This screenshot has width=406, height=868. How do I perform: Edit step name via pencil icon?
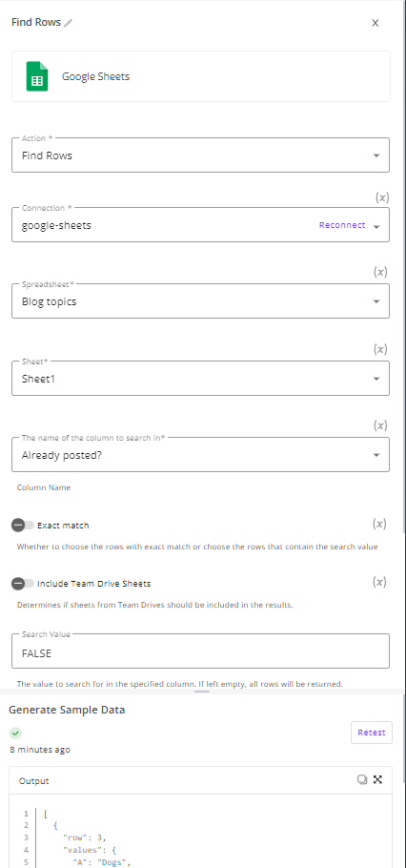[x=68, y=23]
